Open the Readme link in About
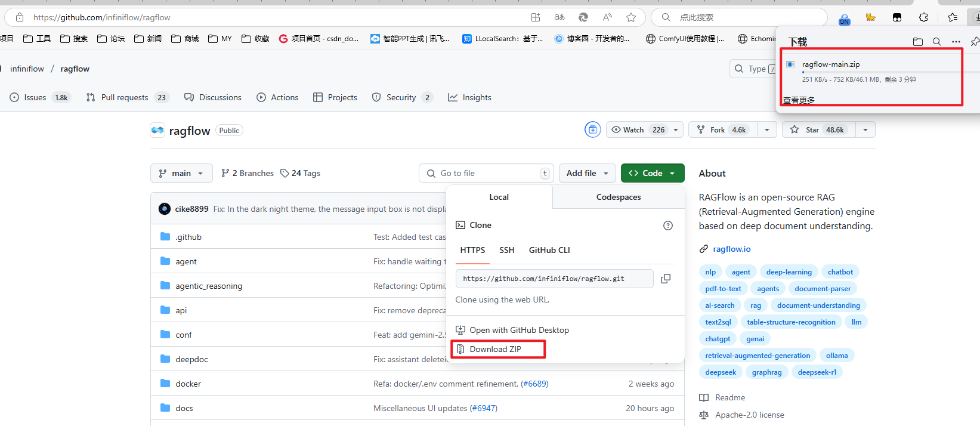980x426 pixels. coord(730,397)
